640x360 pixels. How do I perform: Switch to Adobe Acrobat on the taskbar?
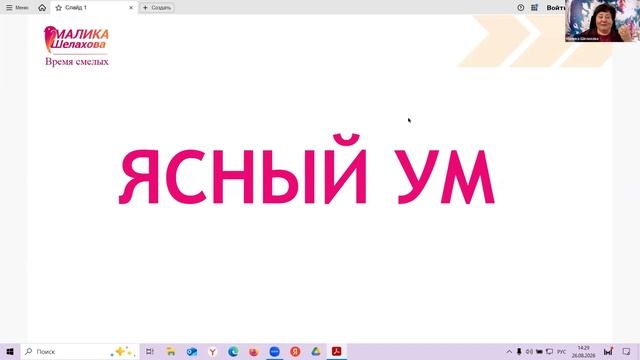(x=337, y=351)
